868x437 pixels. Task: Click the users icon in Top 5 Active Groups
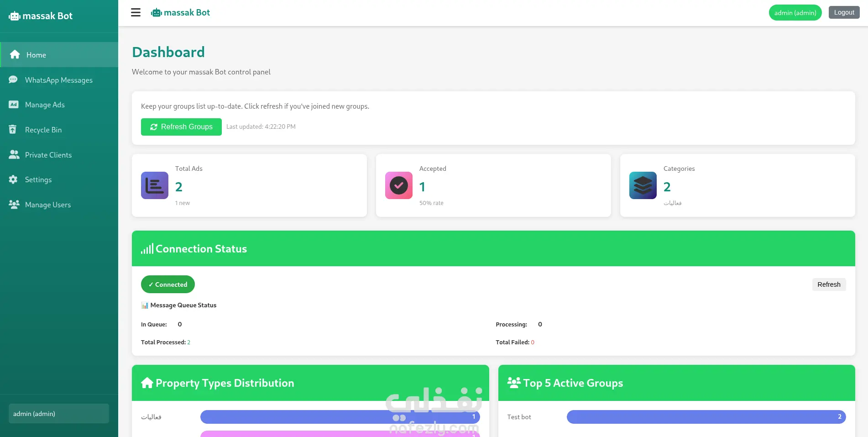(514, 383)
